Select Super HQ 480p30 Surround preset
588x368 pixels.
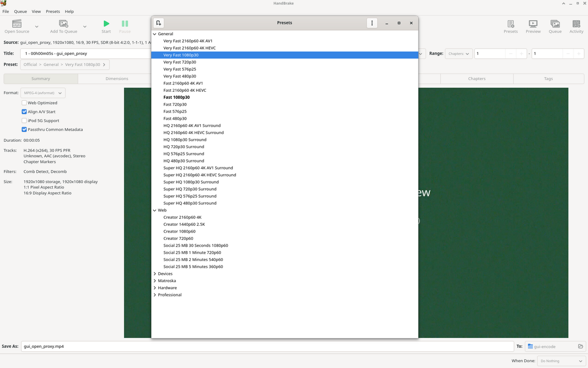pos(190,203)
